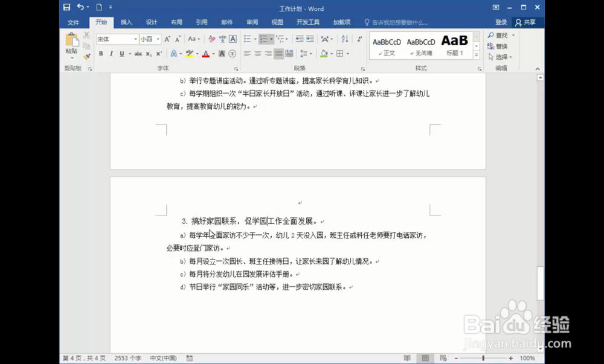Toggle the numbered list formatting

pos(264,39)
